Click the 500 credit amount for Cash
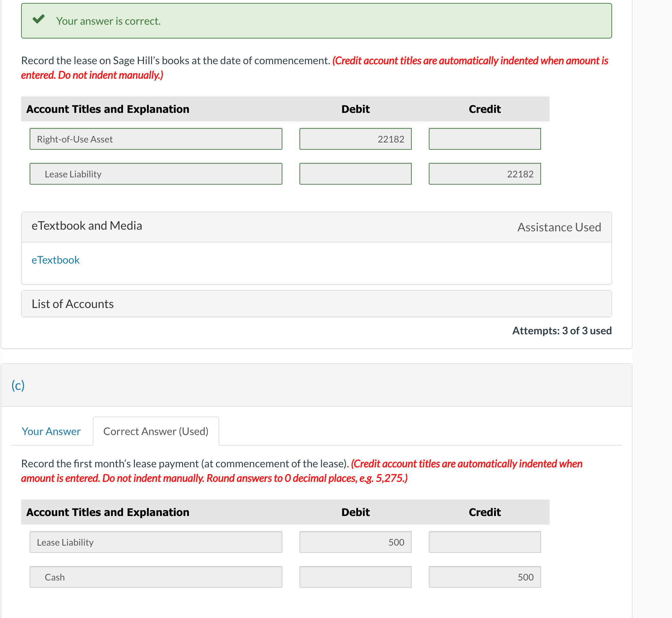 coord(484,577)
